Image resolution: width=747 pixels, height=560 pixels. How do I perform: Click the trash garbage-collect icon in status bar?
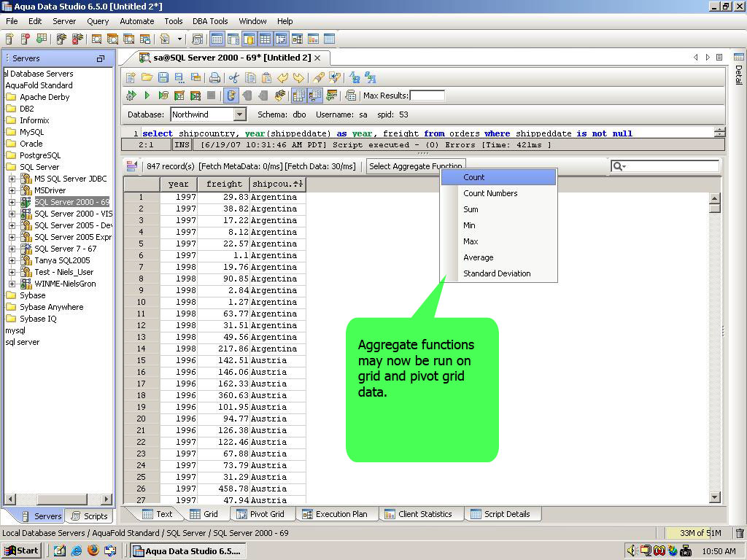click(x=740, y=533)
